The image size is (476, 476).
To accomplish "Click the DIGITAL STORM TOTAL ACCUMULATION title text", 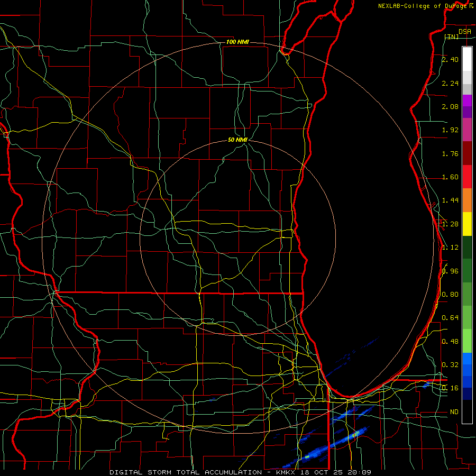I will point(186,472).
